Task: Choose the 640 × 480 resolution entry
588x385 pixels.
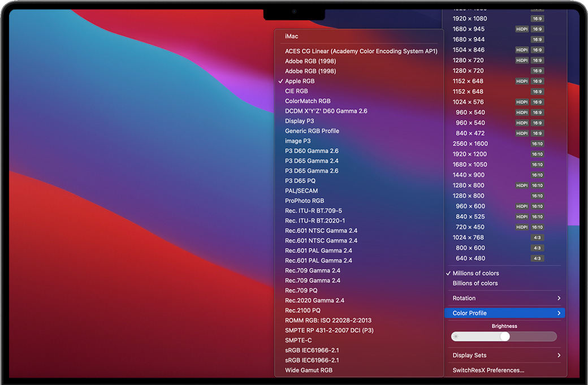Action: click(470, 258)
